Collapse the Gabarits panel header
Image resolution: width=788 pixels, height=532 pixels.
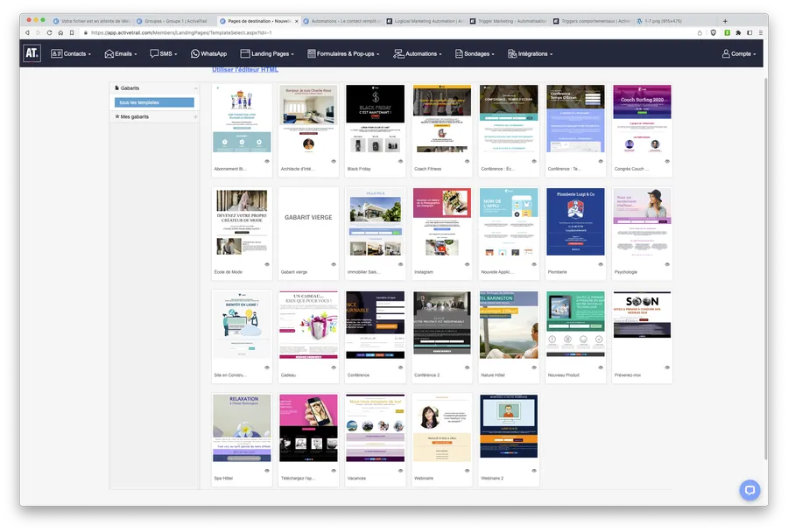[x=195, y=88]
